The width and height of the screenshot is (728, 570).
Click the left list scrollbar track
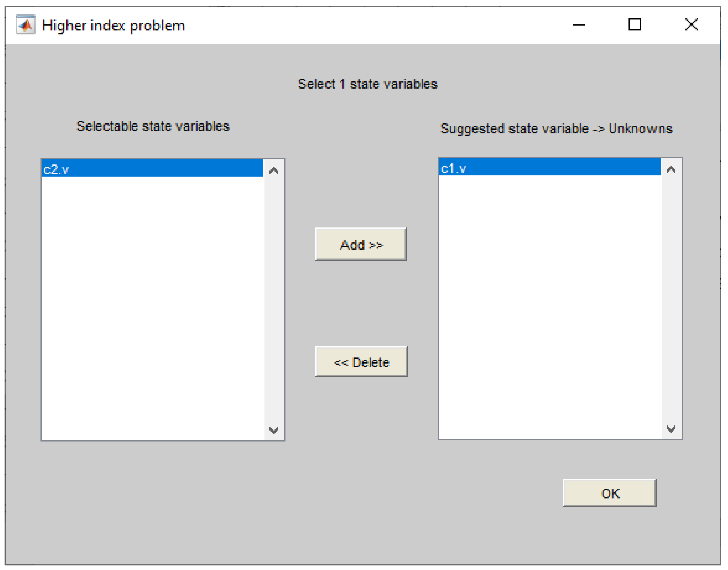(274, 300)
